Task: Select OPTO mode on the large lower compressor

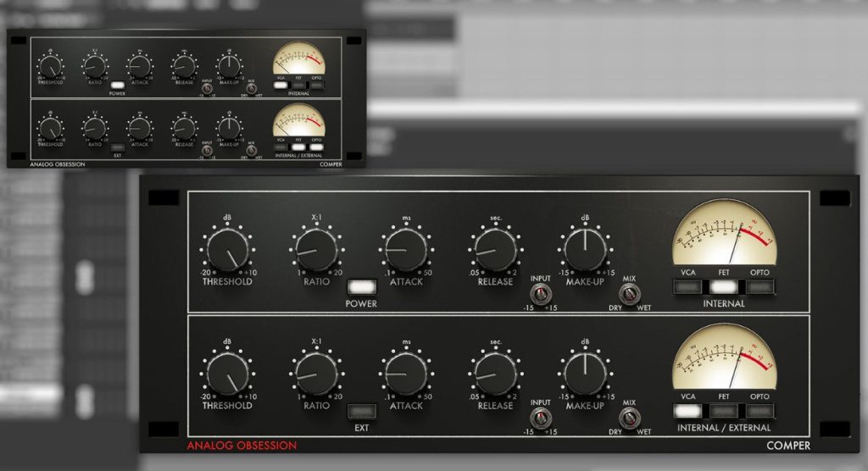Action: (760, 411)
